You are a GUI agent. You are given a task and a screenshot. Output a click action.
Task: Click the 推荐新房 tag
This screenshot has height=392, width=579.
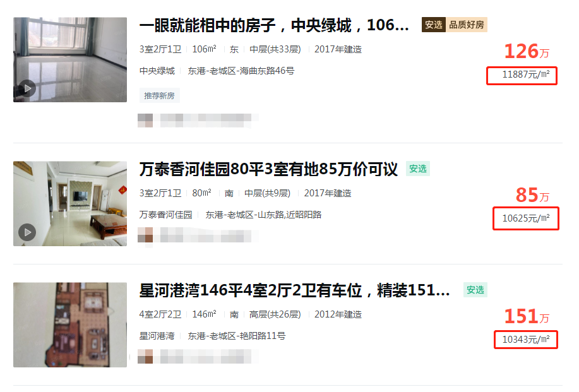tap(159, 95)
